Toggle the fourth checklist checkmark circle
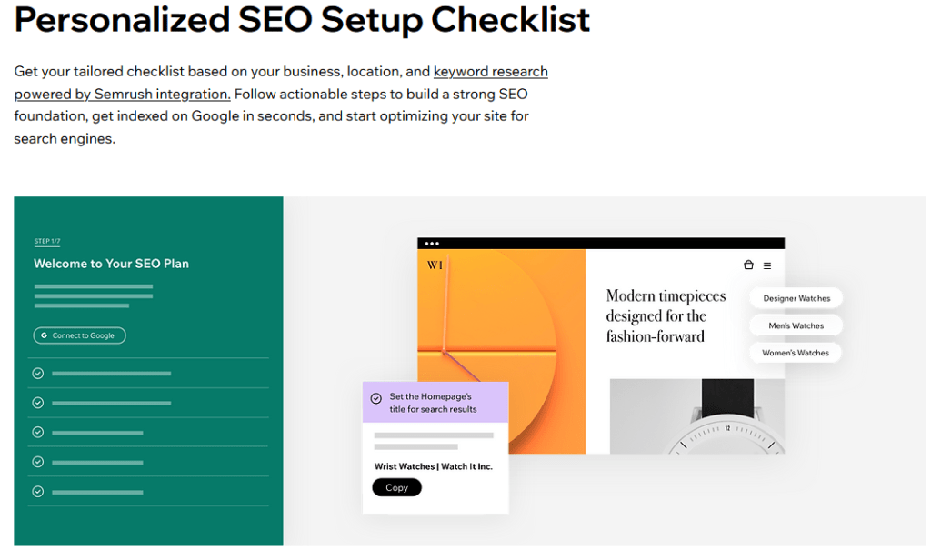 pyautogui.click(x=38, y=462)
